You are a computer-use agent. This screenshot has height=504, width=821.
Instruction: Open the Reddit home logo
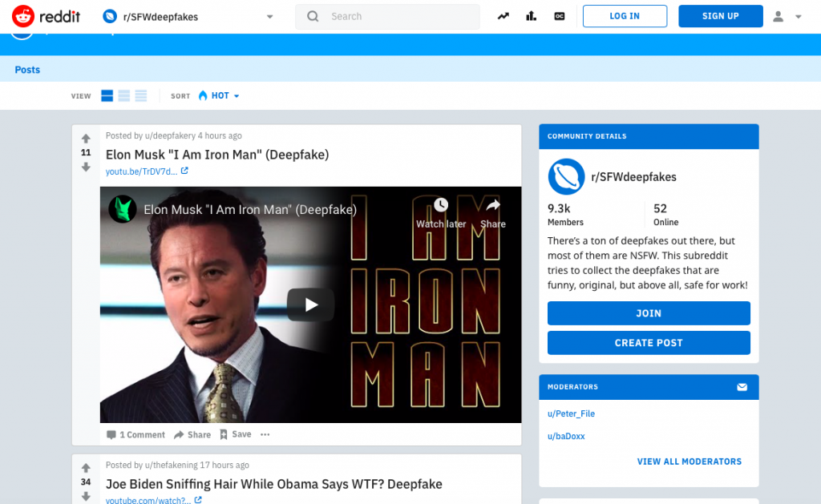46,16
